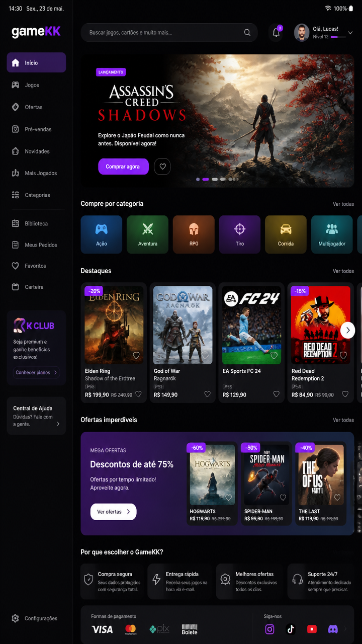This screenshot has height=644, width=362.
Task: Open Carteira in sidebar
Action: pos(36,287)
